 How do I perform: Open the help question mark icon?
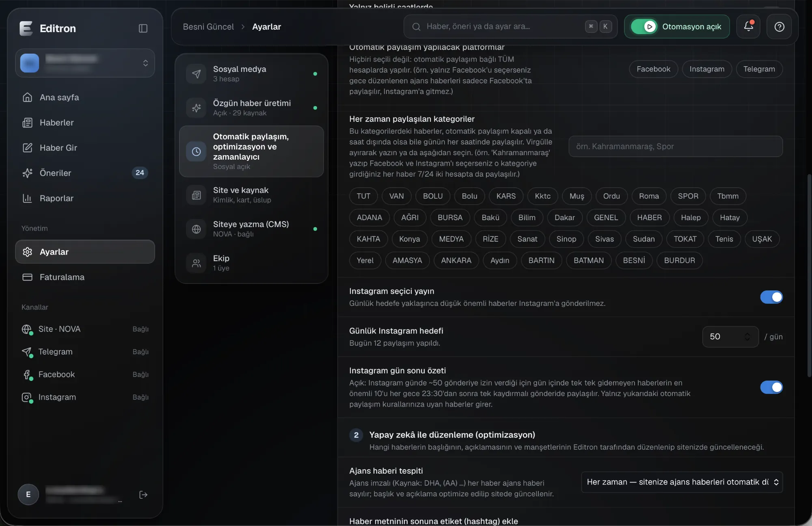pos(779,27)
